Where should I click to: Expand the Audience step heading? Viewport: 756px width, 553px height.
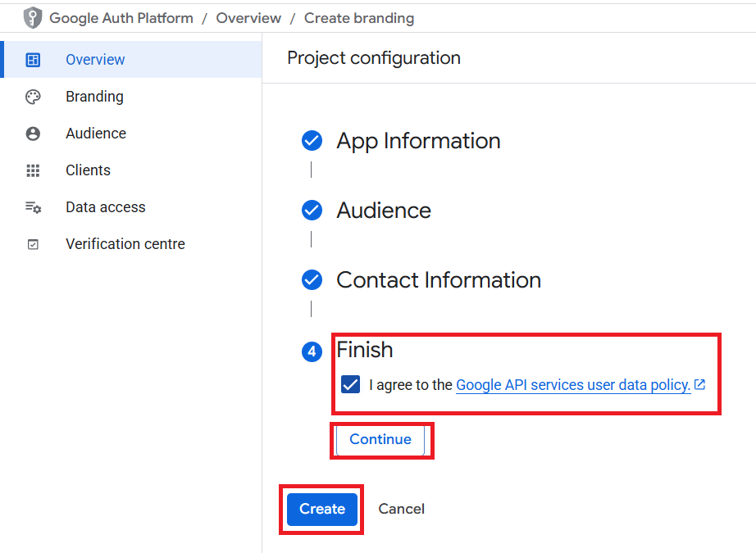[x=384, y=211]
